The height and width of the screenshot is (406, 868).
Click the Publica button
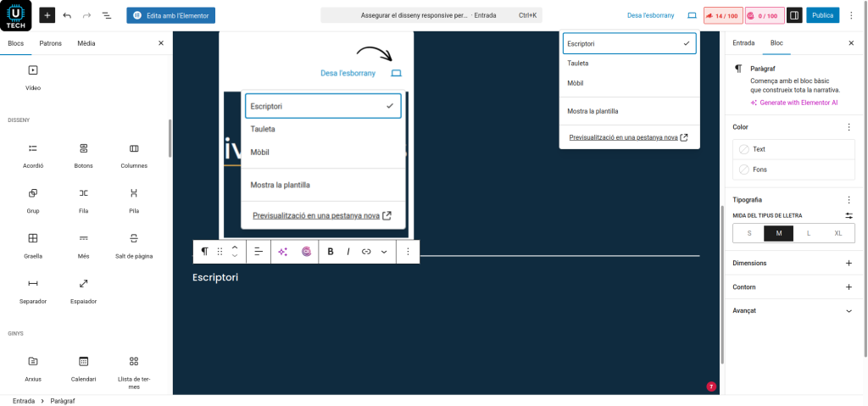[822, 15]
